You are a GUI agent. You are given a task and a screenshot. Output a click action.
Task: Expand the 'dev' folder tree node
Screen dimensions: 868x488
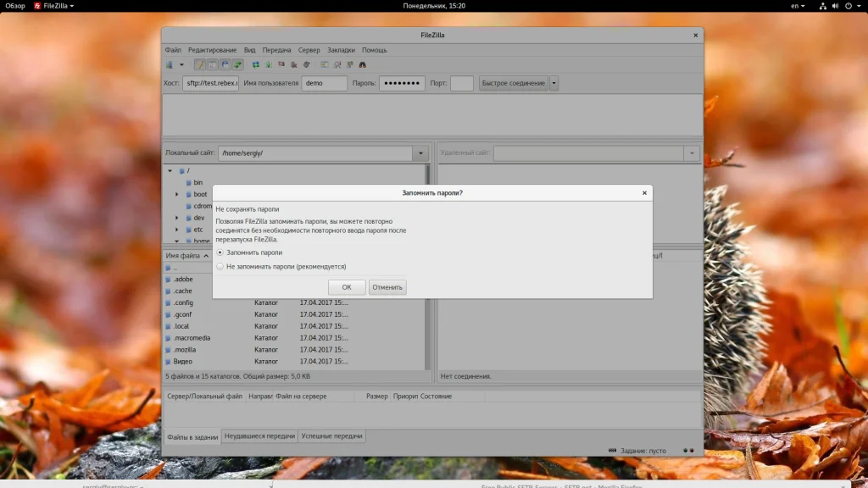click(x=177, y=218)
